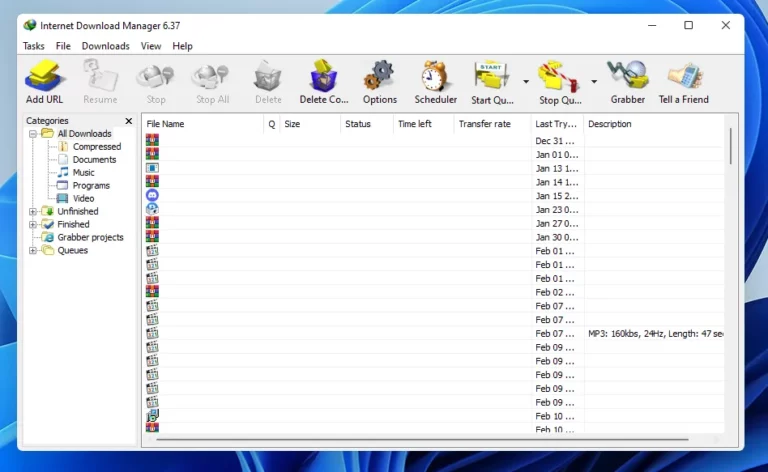Screen dimensions: 768x472
Task: Collapse the All Downloads tree node
Action: tap(33, 134)
